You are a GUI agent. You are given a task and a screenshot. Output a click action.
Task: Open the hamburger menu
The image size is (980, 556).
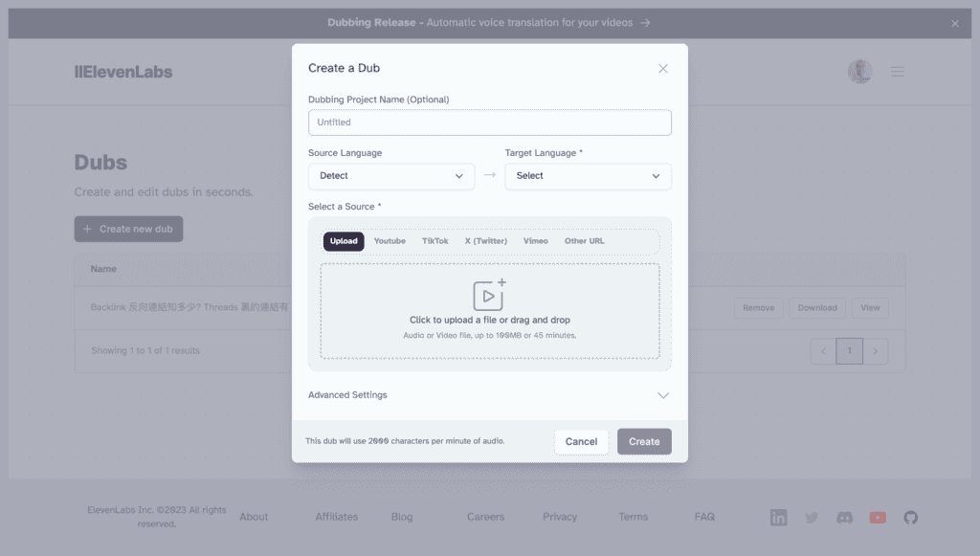[x=898, y=72]
